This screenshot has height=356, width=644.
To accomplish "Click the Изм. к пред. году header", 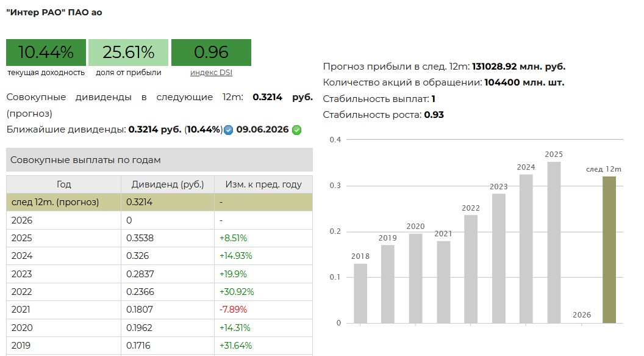I will point(263,184).
